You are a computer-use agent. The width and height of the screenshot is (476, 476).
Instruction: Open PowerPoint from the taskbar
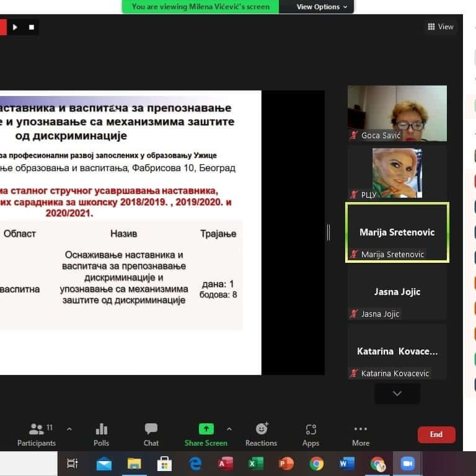point(286,464)
